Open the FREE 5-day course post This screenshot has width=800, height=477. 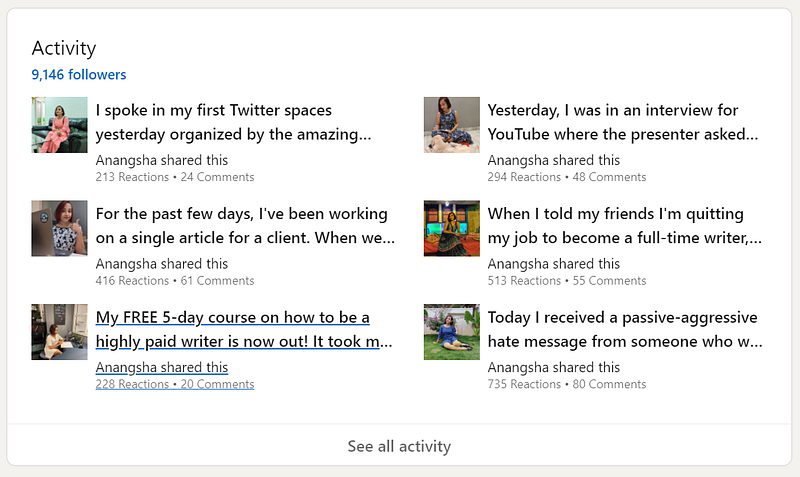click(x=244, y=329)
